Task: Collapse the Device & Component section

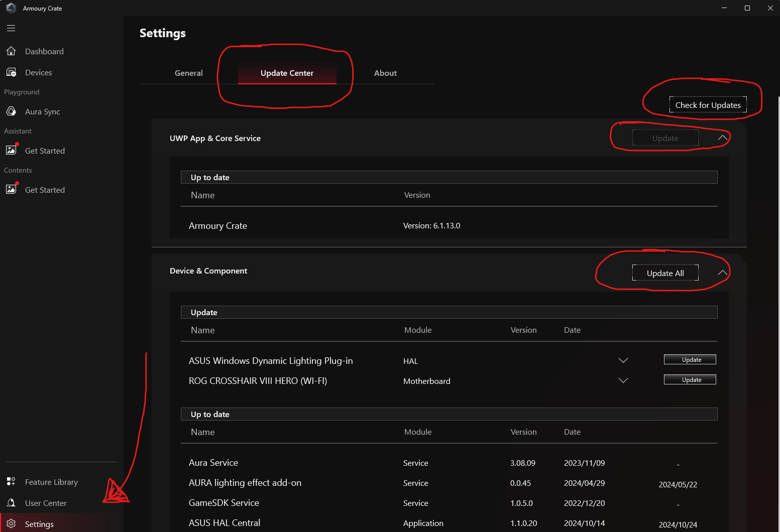Action: click(723, 273)
